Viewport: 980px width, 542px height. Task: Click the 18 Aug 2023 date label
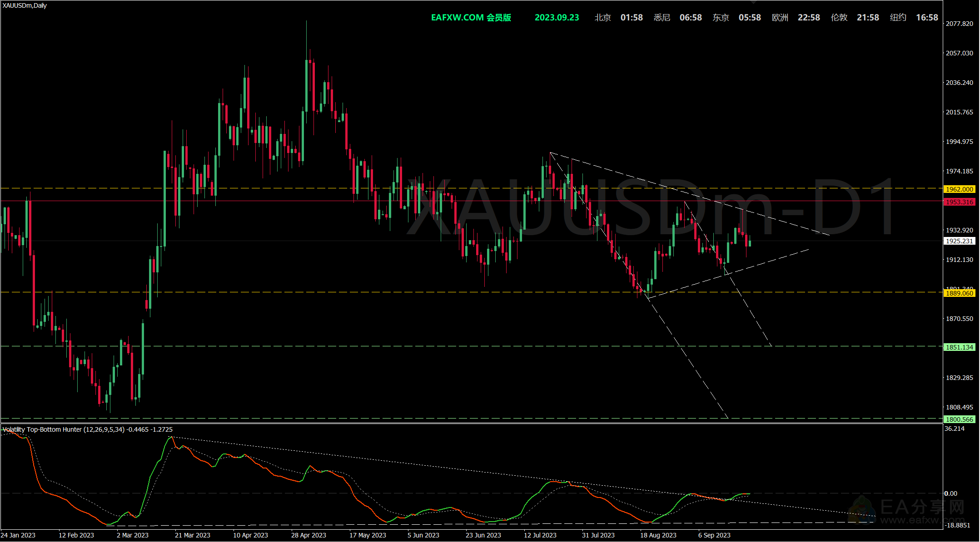click(x=658, y=535)
